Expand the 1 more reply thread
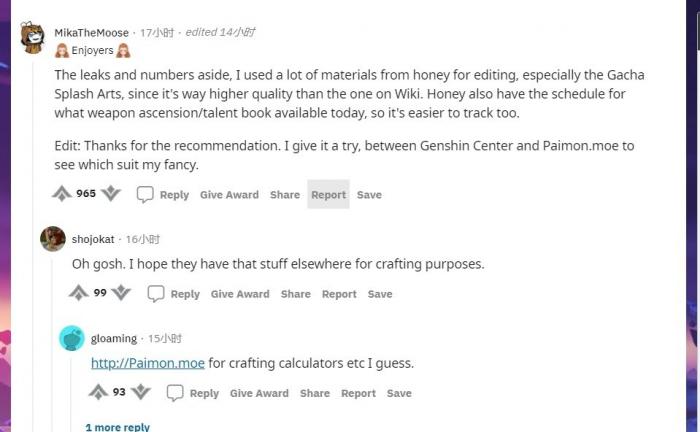Image resolution: width=700 pixels, height=432 pixels. pyautogui.click(x=117, y=427)
